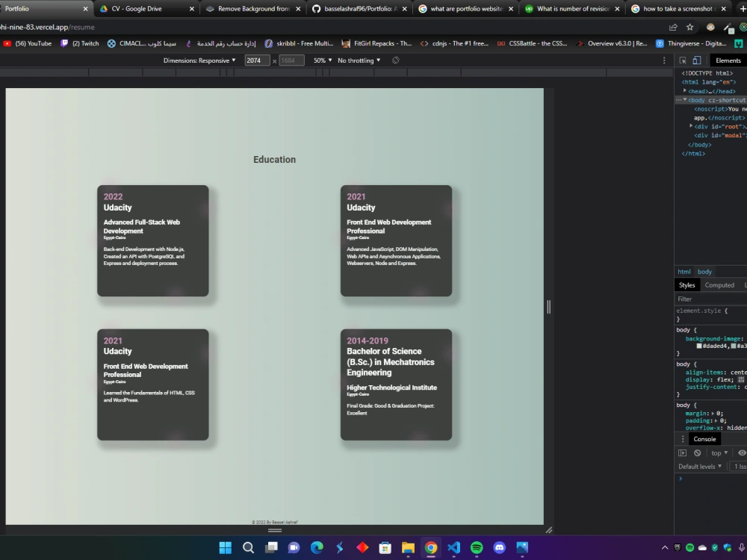Expand the padding shorthand property
The width and height of the screenshot is (747, 560).
pos(716,420)
